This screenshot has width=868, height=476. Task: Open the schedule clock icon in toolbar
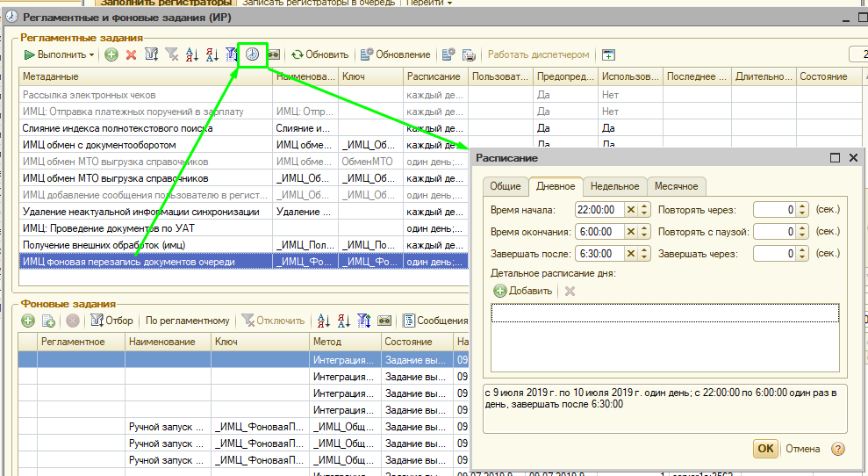pyautogui.click(x=253, y=54)
